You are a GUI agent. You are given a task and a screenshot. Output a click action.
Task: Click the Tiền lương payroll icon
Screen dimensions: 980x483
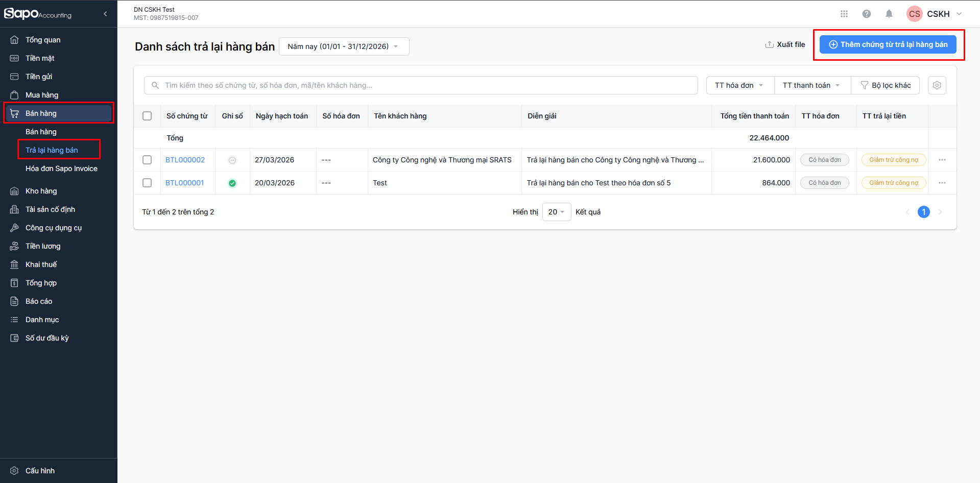[14, 246]
